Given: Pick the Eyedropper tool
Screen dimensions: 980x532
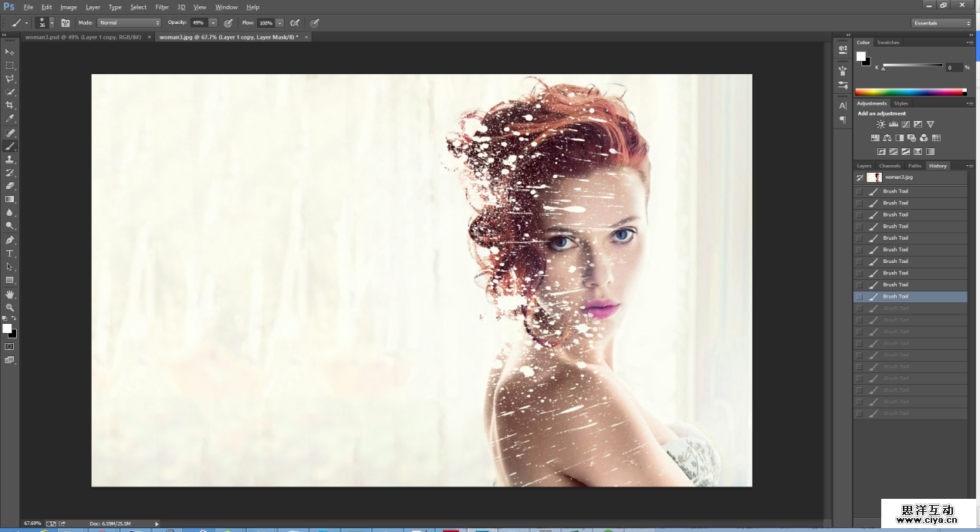Looking at the screenshot, I should (10, 118).
